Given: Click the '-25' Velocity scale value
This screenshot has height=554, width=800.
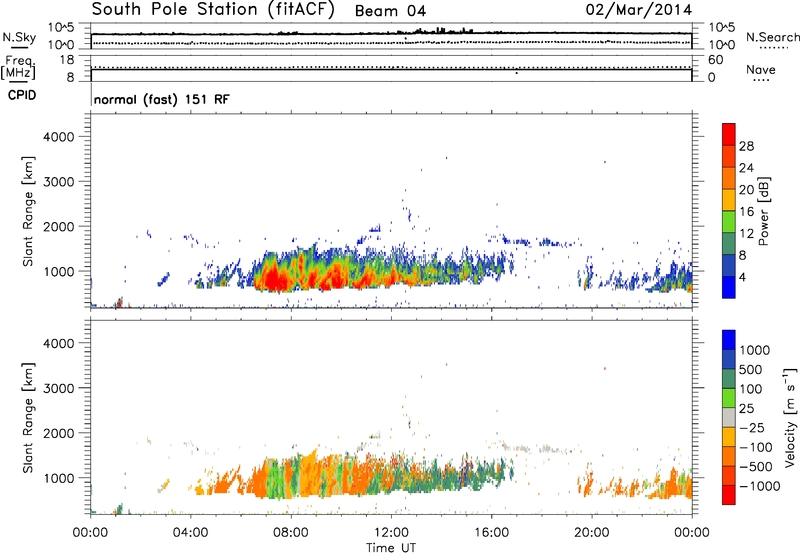Looking at the screenshot, I should (x=753, y=428).
